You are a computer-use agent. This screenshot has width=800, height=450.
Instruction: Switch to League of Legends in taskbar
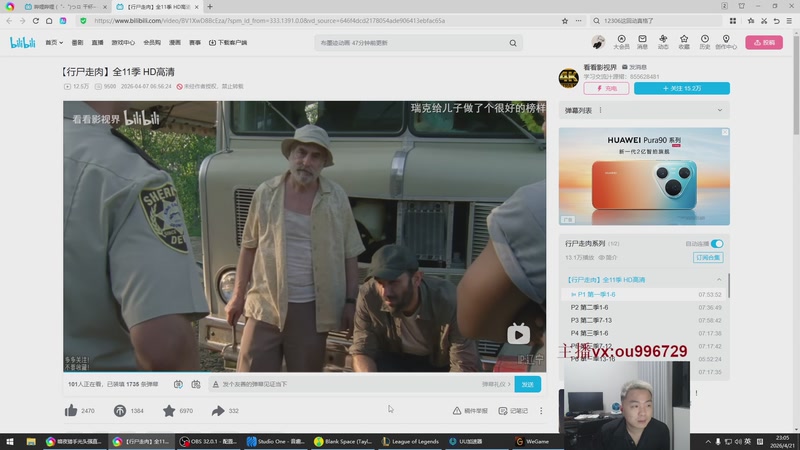point(411,441)
